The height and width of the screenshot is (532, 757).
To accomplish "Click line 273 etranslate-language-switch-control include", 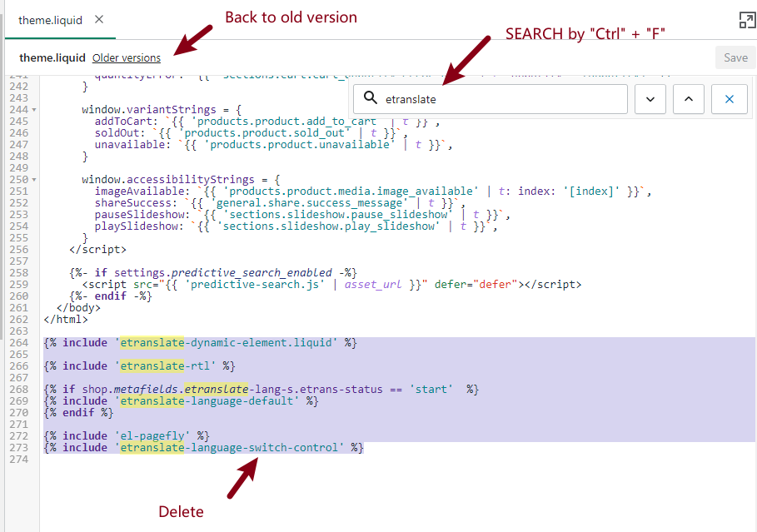I will (x=203, y=448).
